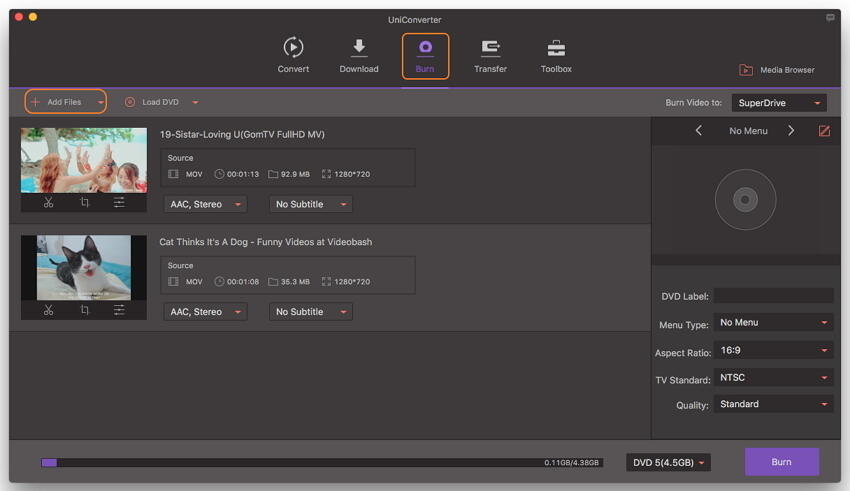Open the Media Browser
The image size is (850, 491).
776,70
